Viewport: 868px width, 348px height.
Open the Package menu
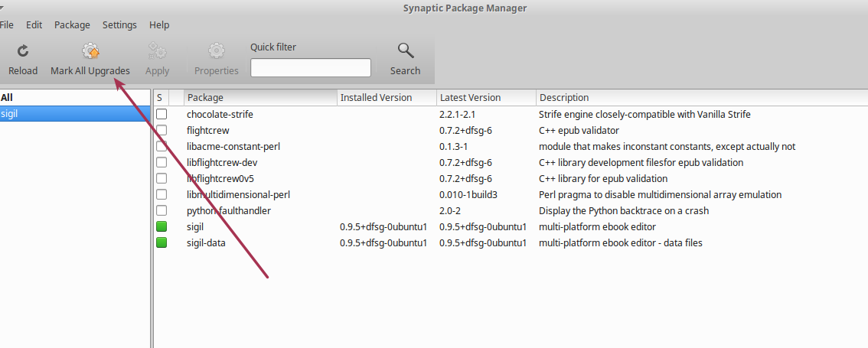click(72, 25)
